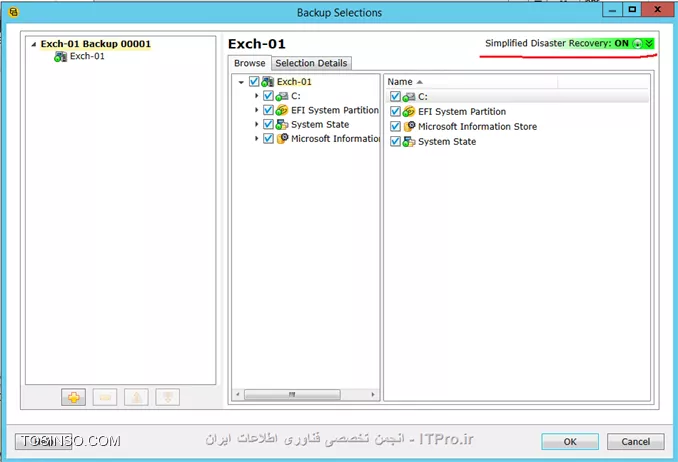Maximize the Backup Selections window
678x462 pixels.
632,9
